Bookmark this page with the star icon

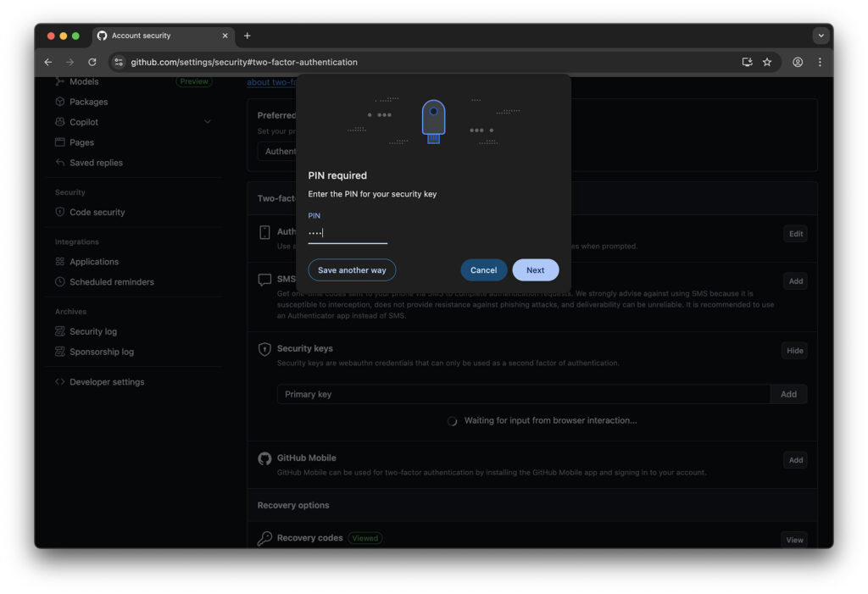[766, 62]
